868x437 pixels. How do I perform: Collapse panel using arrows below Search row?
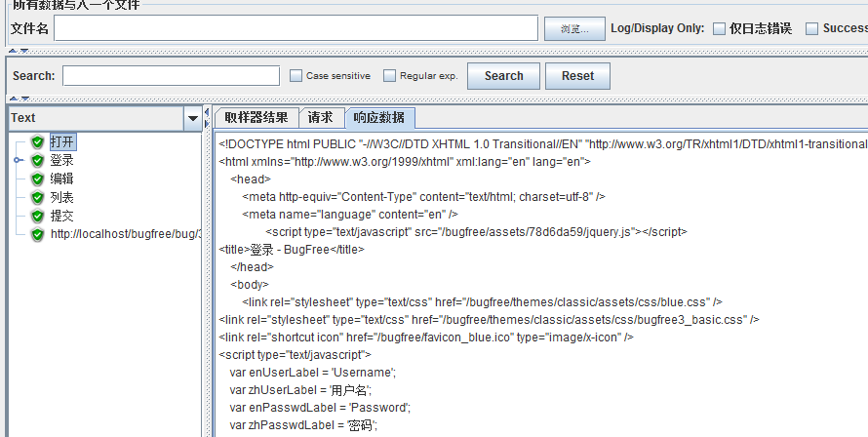(19, 99)
